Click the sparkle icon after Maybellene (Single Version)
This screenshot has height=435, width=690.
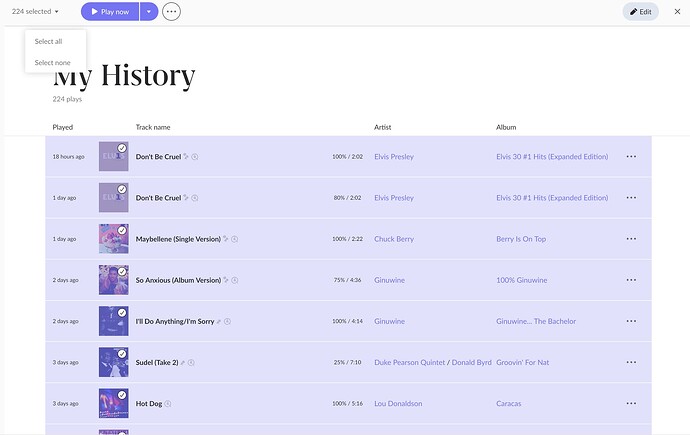(226, 239)
